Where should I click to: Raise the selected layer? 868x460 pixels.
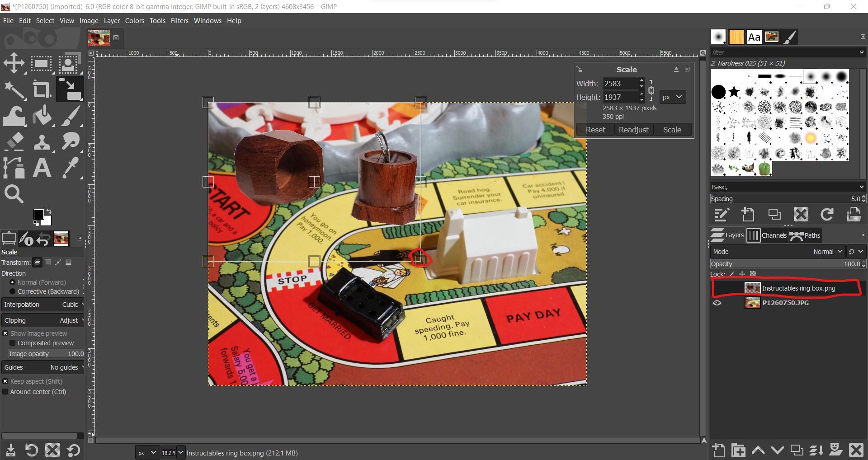[758, 450]
